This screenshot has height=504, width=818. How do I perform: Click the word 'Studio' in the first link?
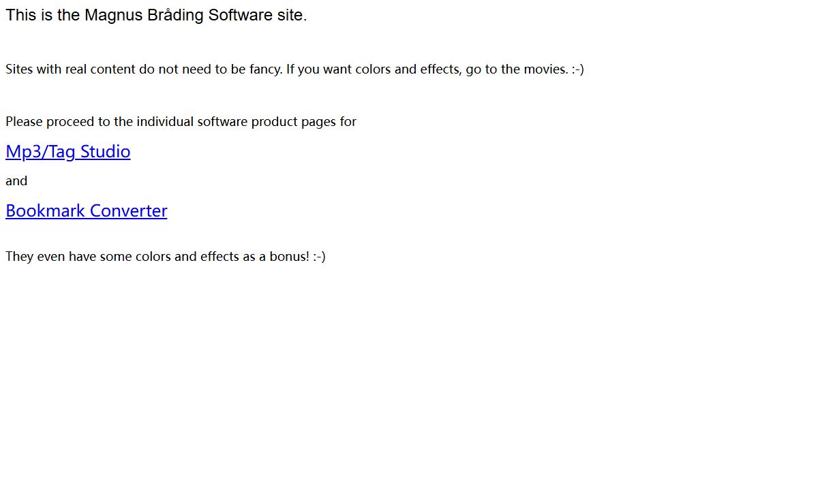tap(105, 152)
